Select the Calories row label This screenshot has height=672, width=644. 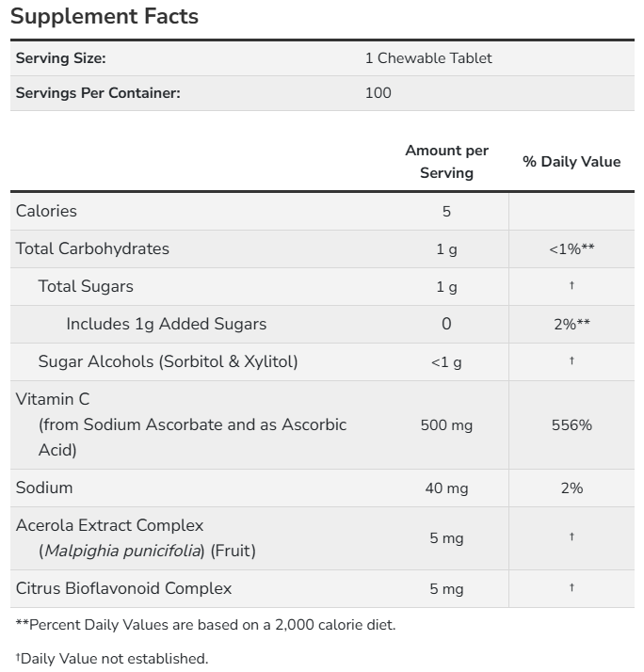(x=46, y=211)
